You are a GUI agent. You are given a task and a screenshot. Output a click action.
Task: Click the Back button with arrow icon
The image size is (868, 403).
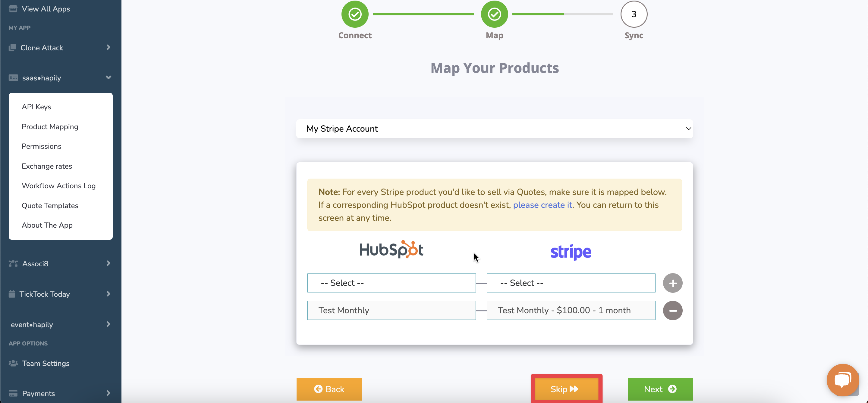pyautogui.click(x=329, y=389)
